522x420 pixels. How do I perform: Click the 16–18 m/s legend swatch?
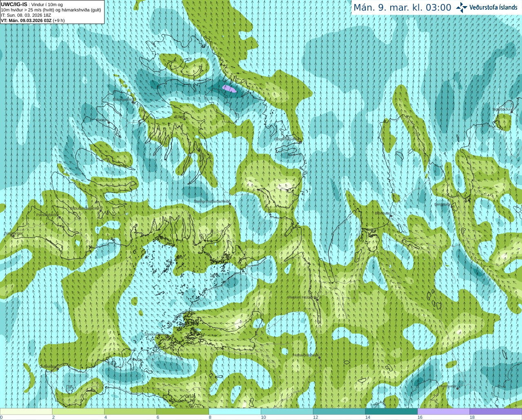[x=444, y=411]
